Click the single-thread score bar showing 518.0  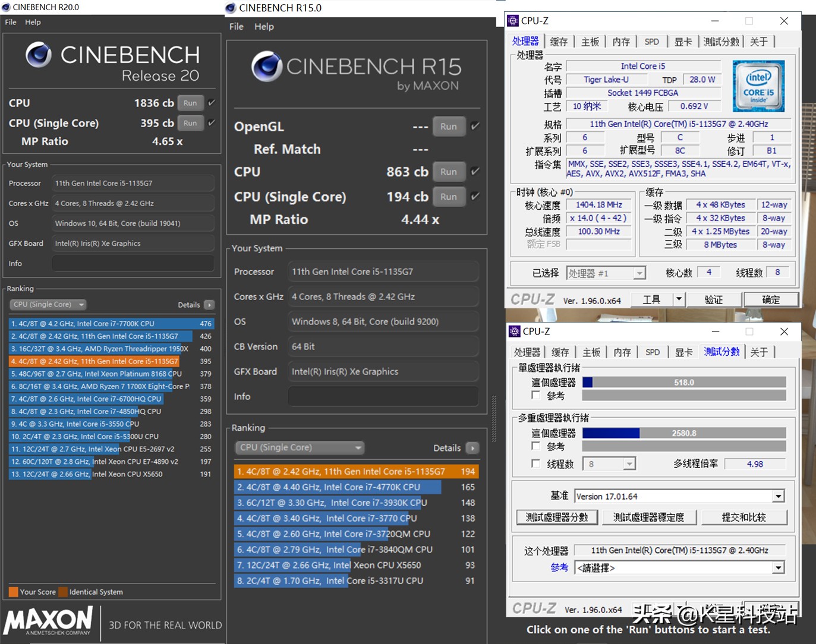point(684,383)
